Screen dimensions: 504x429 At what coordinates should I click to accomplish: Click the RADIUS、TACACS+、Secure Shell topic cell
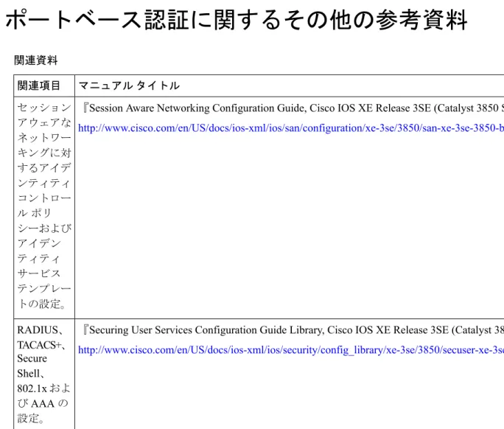[x=43, y=374]
